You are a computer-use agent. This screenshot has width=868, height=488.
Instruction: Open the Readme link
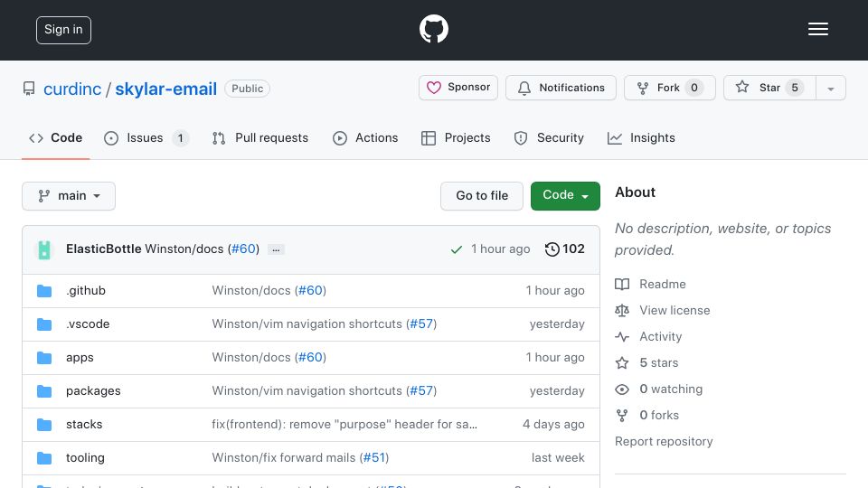[x=663, y=285]
